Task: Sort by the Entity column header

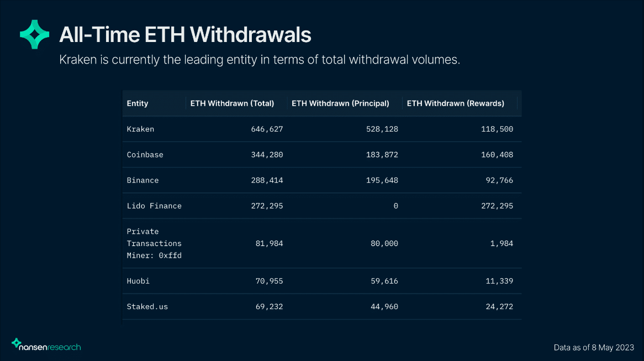Action: coord(138,103)
